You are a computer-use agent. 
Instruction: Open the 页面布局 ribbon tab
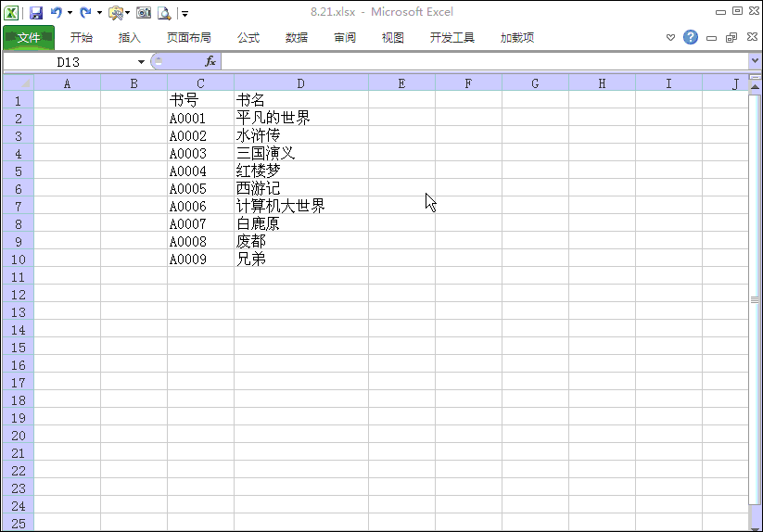[189, 37]
